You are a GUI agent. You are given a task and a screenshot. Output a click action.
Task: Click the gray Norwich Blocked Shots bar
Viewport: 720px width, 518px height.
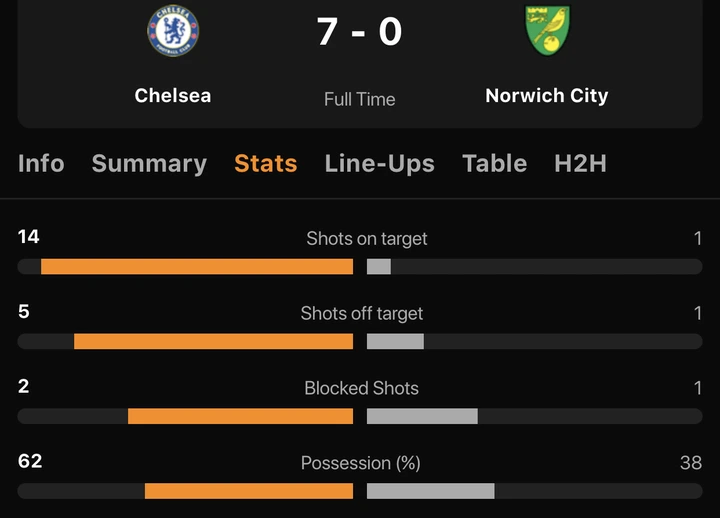point(422,416)
